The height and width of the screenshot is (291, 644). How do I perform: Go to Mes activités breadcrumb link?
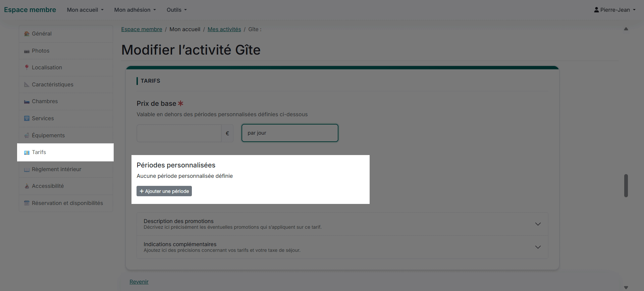tap(224, 29)
